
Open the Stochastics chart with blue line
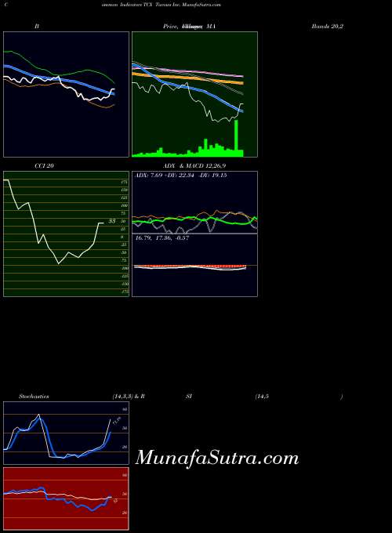pos(67,433)
